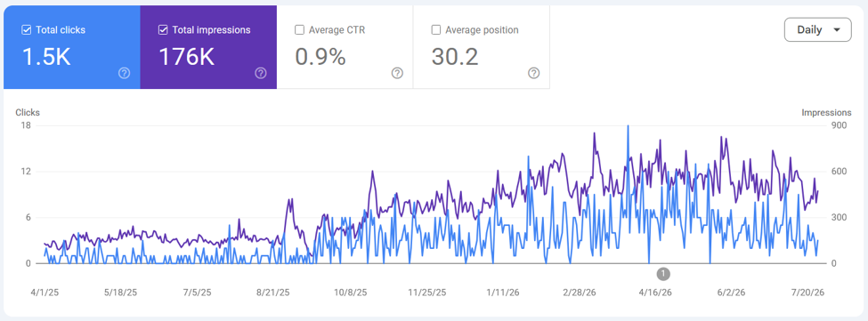Viewport: 868px width, 321px height.
Task: Open help icon on Average CTR card
Action: (397, 73)
